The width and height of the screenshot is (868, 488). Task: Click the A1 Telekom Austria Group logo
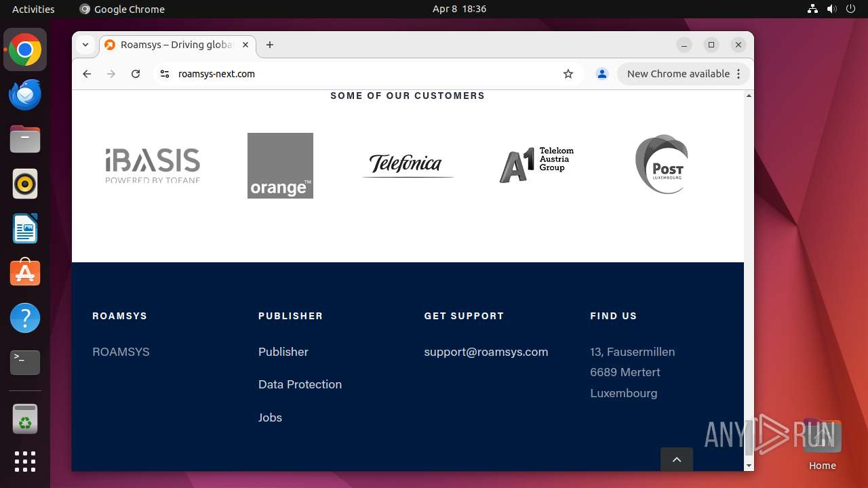pyautogui.click(x=536, y=165)
